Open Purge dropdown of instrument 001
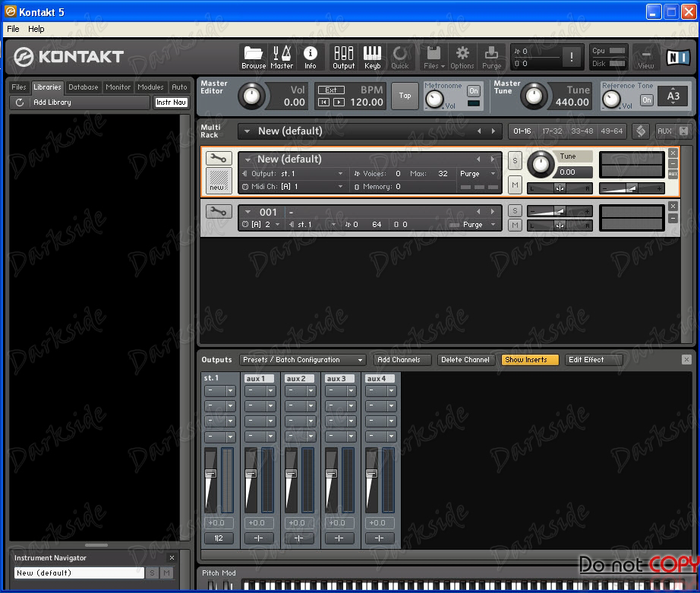Viewport: 700px width, 593px height. click(493, 225)
